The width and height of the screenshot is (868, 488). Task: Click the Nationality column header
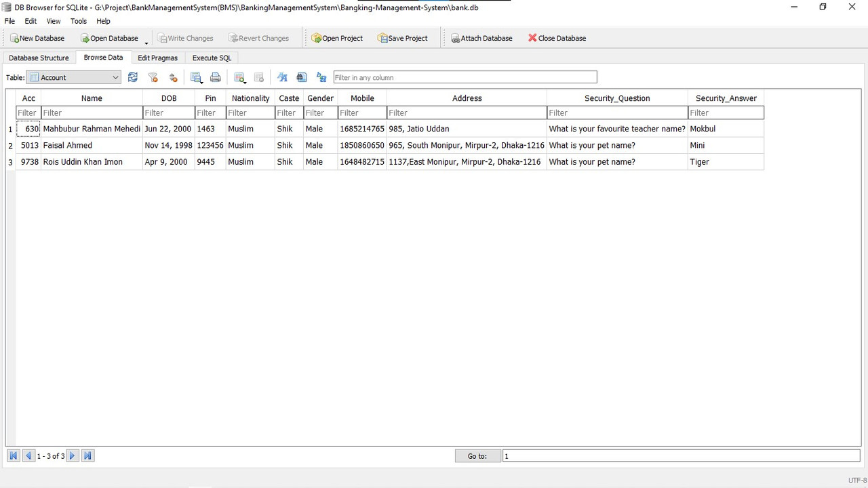pos(250,98)
